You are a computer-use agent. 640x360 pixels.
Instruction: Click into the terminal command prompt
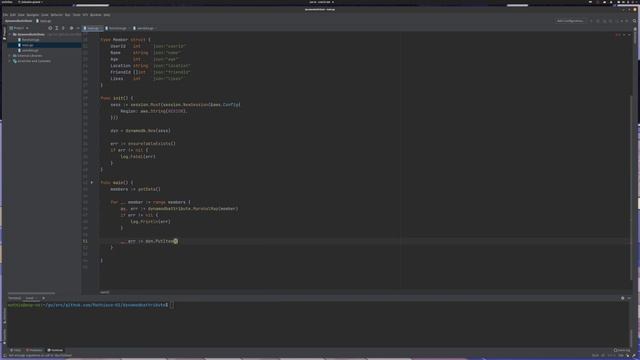click(171, 305)
